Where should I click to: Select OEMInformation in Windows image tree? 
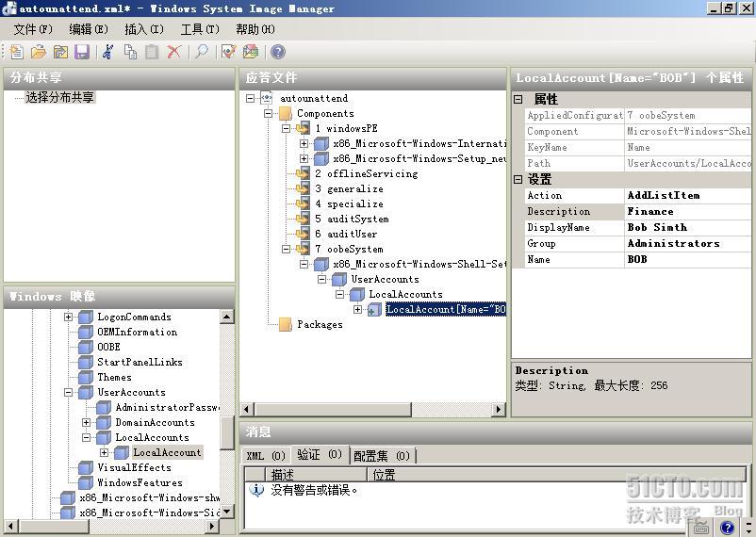pyautogui.click(x=137, y=332)
